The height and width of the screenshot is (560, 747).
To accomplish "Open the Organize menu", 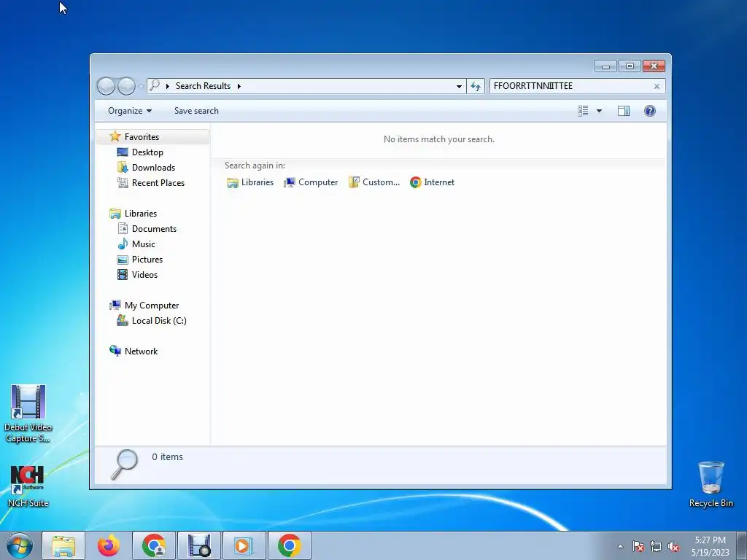I will [x=130, y=111].
